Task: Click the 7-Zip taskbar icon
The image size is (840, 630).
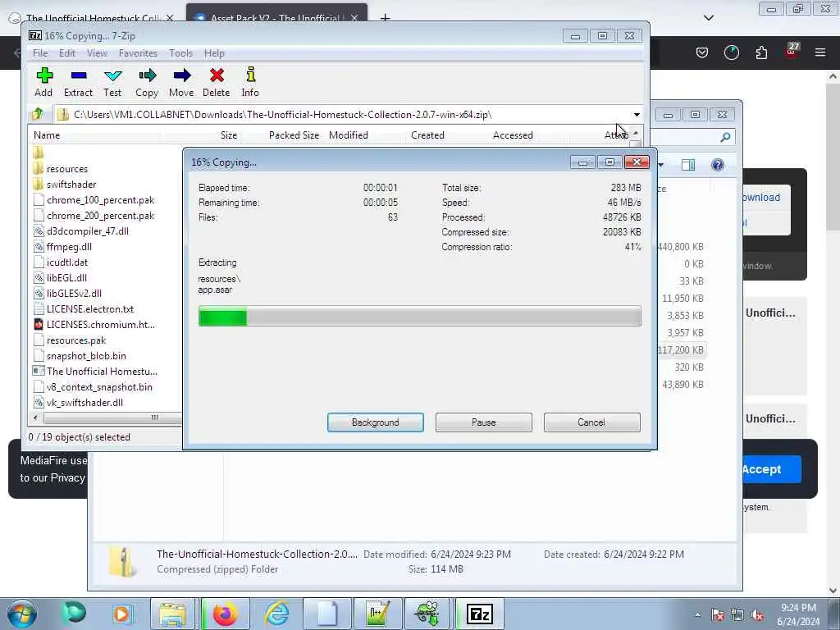Action: click(x=479, y=614)
